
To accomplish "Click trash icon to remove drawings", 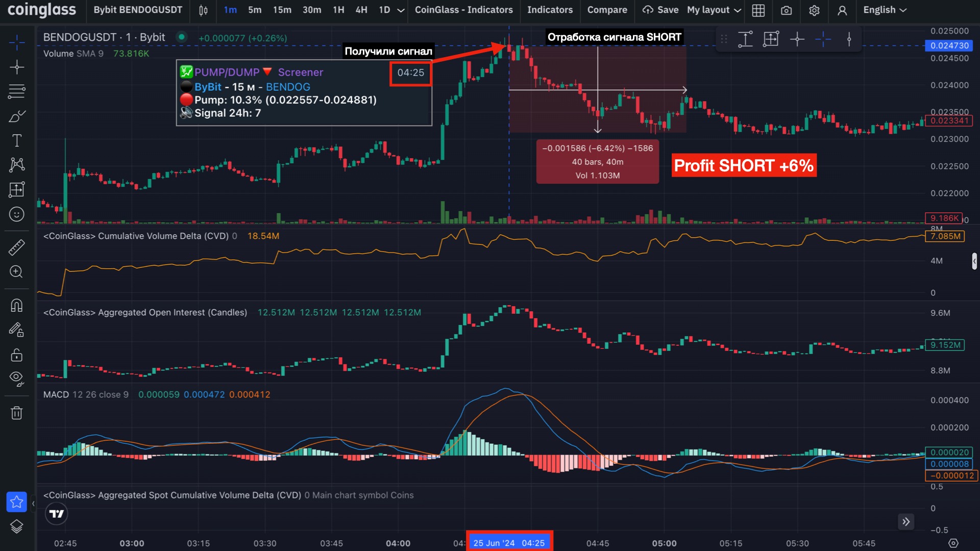I will pyautogui.click(x=17, y=412).
